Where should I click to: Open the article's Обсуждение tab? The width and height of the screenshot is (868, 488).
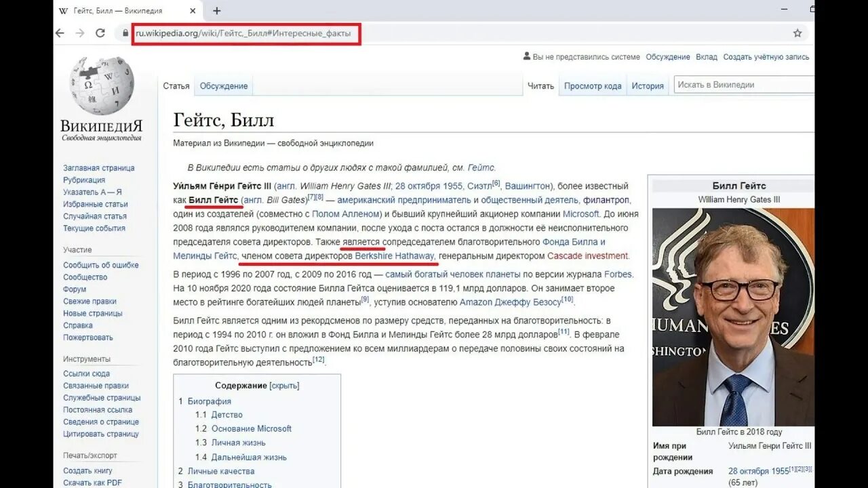pos(224,86)
